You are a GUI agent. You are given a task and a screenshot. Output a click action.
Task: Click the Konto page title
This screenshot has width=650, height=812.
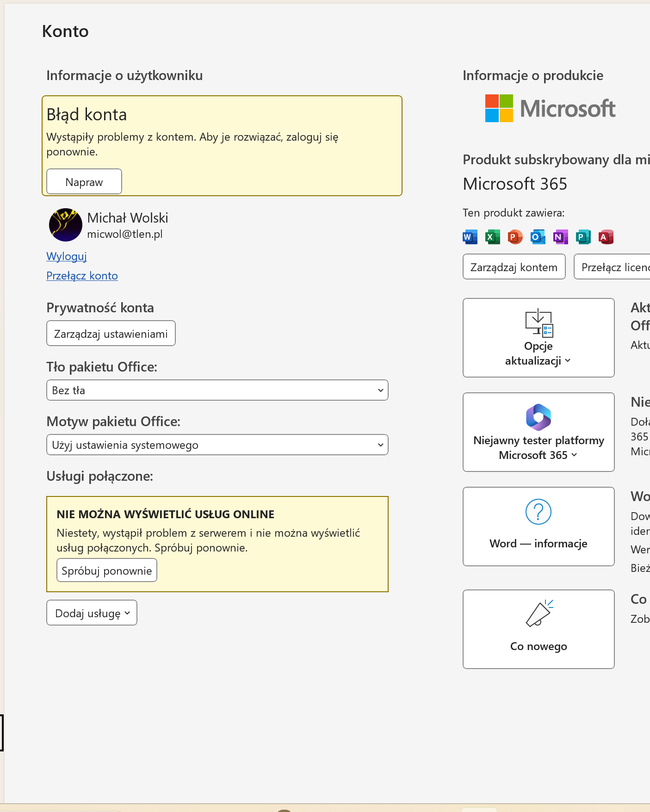coord(65,31)
